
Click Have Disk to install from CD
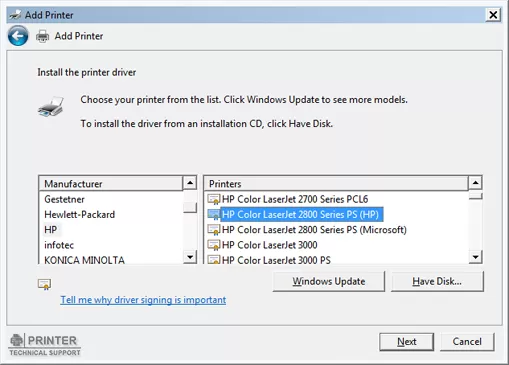[437, 281]
